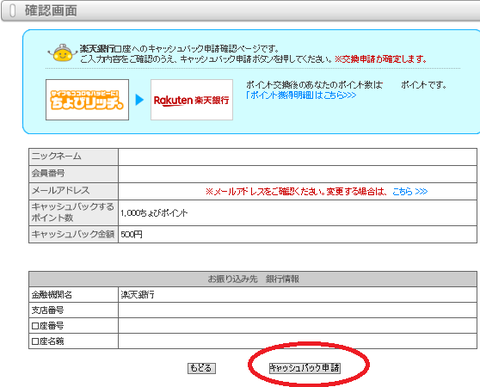Click the Rakuten 楽天銀行 logo image
This screenshot has width=480, height=387.
[192, 100]
